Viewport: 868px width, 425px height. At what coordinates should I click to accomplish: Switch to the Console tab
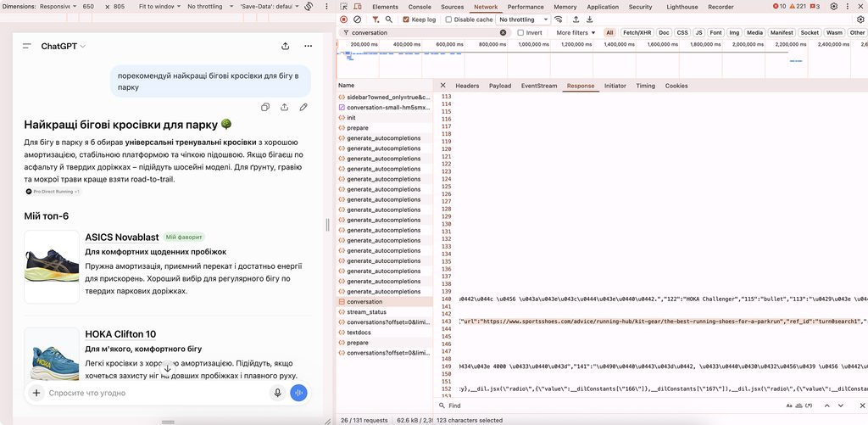pos(420,7)
